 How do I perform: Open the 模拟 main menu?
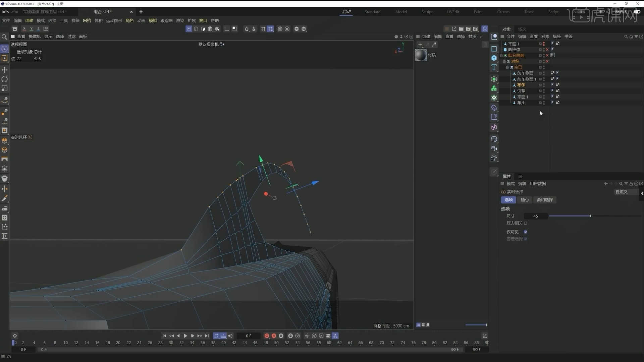pos(153,20)
